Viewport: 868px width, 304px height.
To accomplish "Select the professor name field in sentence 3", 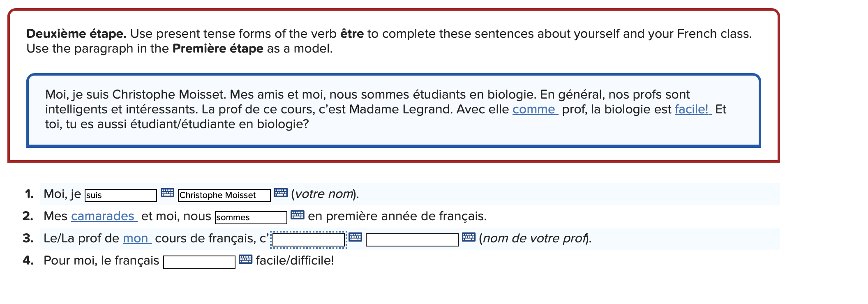I will [x=413, y=238].
